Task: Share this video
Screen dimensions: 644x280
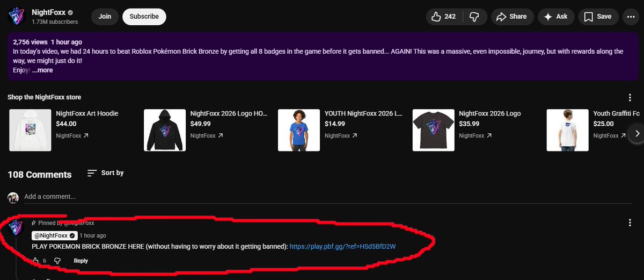Action: click(512, 17)
